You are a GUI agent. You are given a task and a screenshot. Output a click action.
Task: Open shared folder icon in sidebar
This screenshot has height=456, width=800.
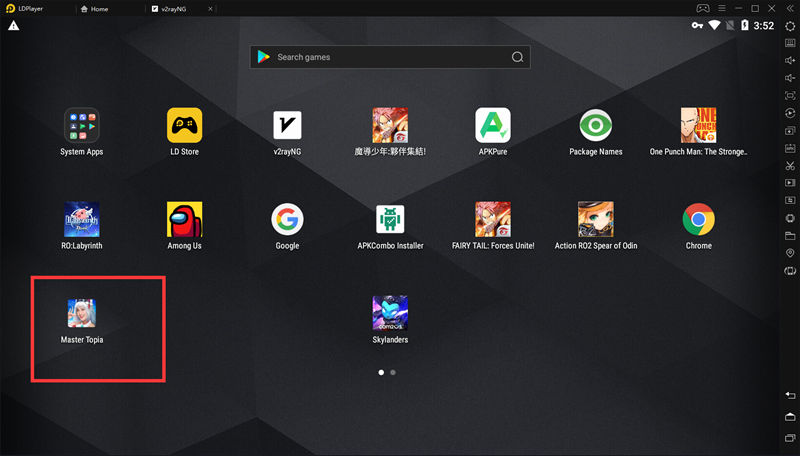(790, 236)
